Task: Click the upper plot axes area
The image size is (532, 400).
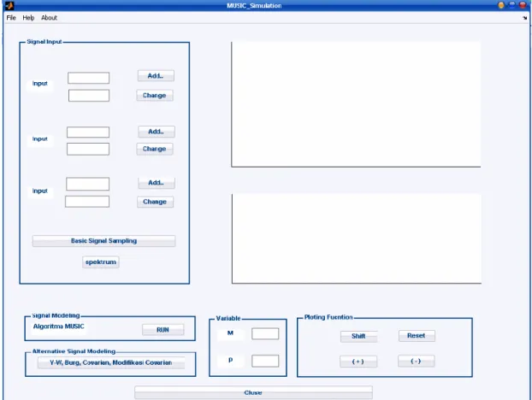Action: coord(356,104)
